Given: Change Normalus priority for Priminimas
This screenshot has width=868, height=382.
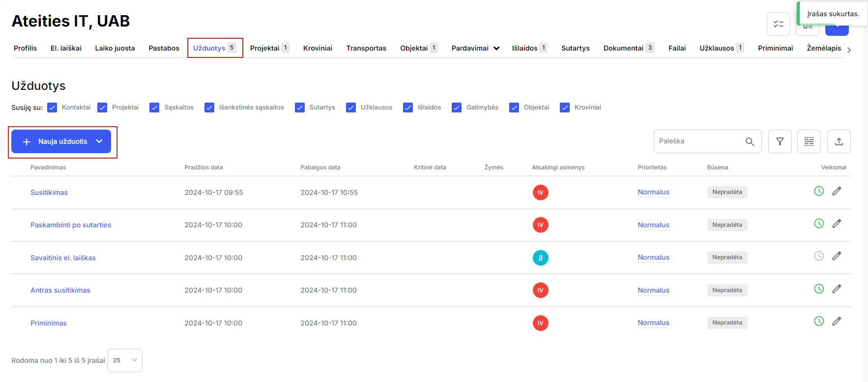Looking at the screenshot, I should 653,323.
